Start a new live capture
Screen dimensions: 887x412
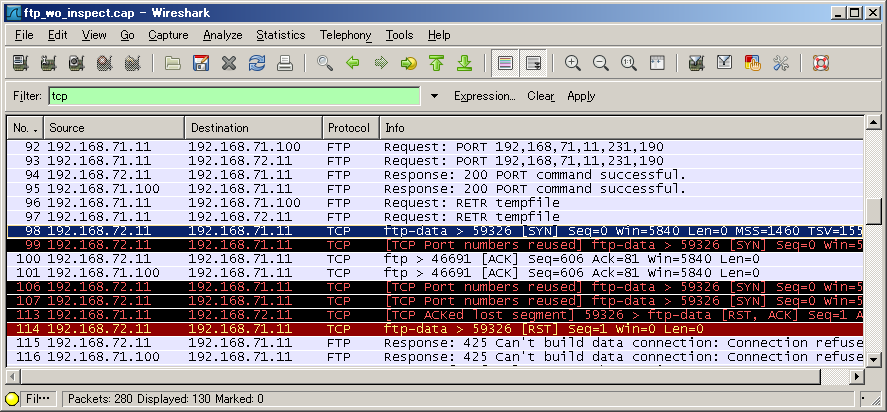76,63
